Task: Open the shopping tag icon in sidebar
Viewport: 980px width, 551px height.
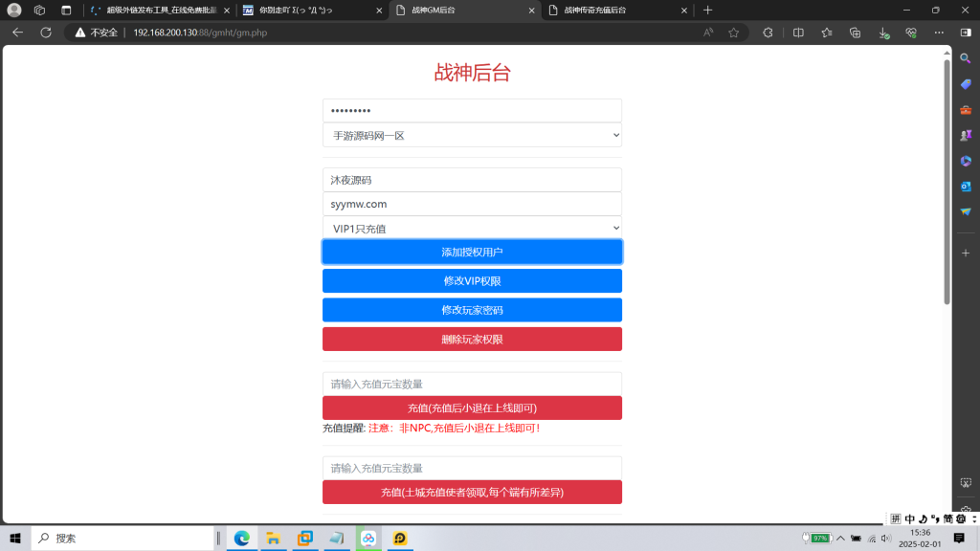Action: pyautogui.click(x=966, y=82)
